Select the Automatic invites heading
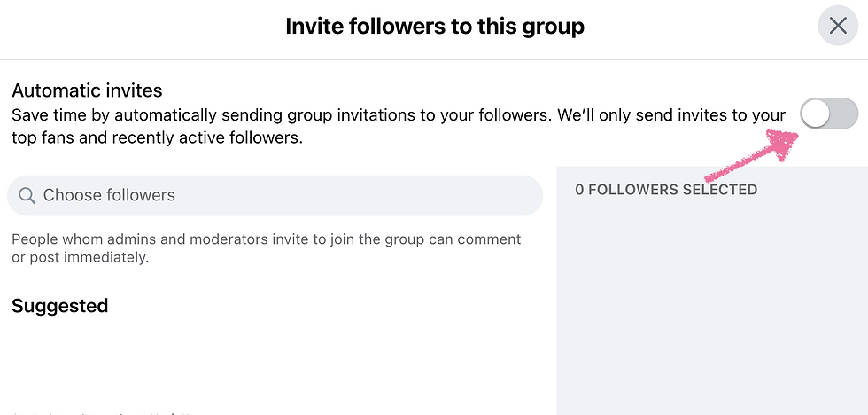 tap(87, 90)
